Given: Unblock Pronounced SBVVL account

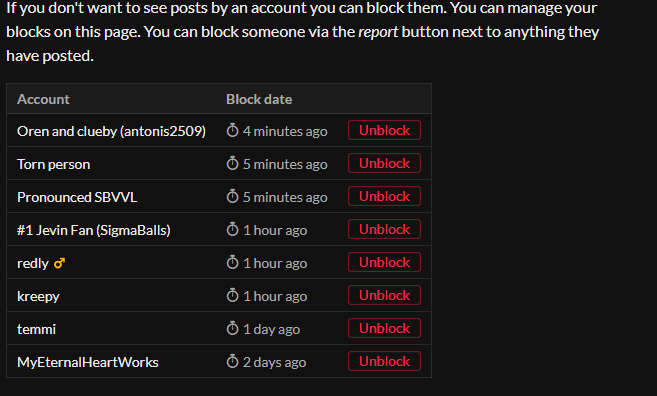Looking at the screenshot, I should 384,196.
